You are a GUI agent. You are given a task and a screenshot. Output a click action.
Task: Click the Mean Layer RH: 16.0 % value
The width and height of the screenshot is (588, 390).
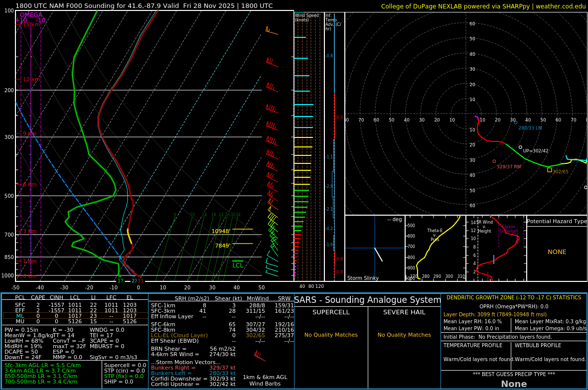pyautogui.click(x=472, y=321)
